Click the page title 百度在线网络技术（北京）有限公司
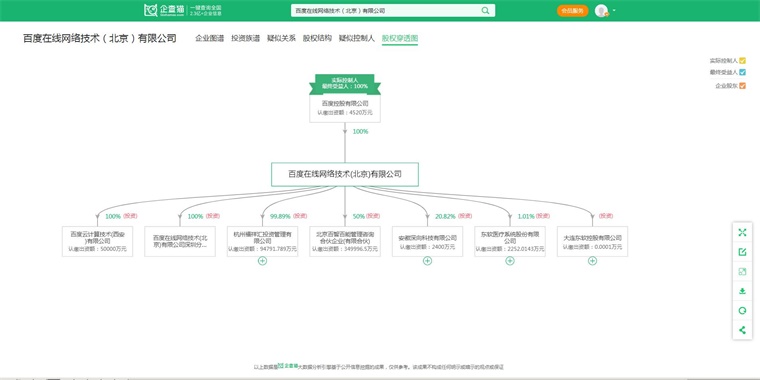This screenshot has width=760, height=380. pos(100,38)
